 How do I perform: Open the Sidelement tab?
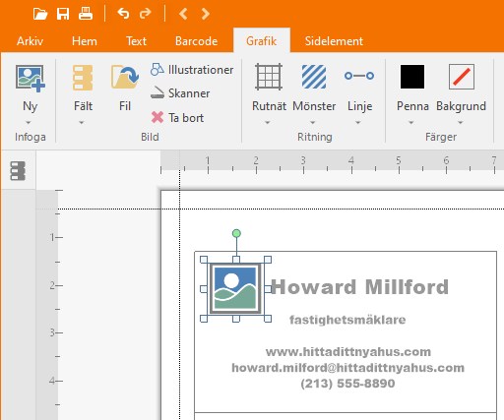pos(334,41)
